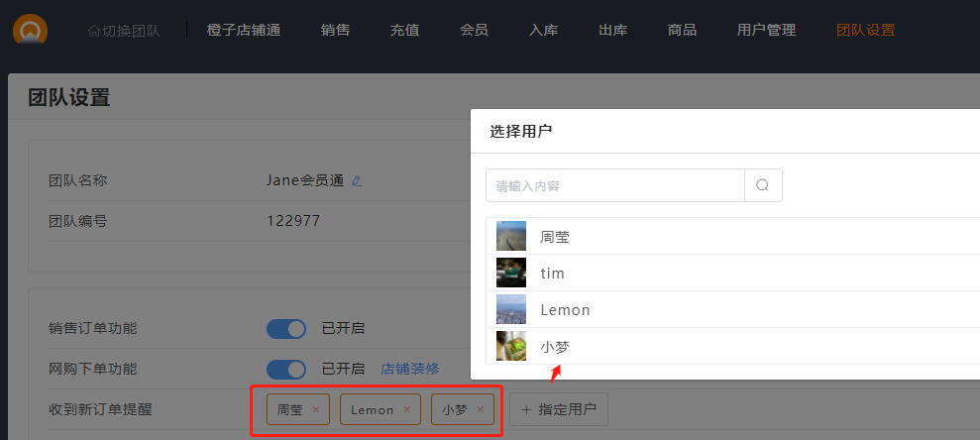Screen dimensions: 980x440
Task: Open the 店铺装修 link
Action: [x=410, y=369]
